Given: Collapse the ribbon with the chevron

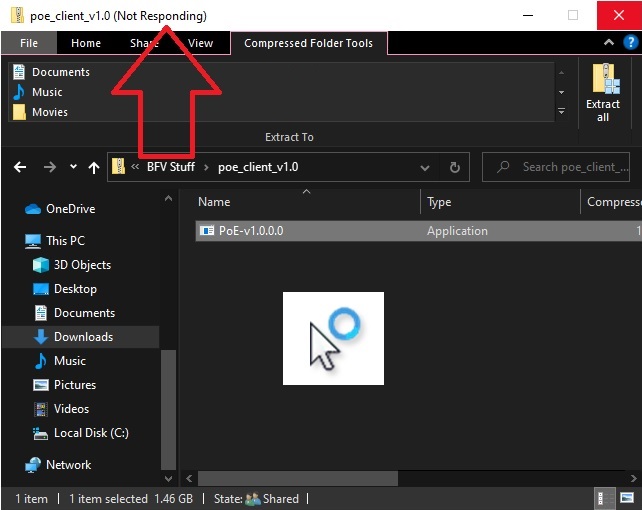Looking at the screenshot, I should pyautogui.click(x=609, y=42).
